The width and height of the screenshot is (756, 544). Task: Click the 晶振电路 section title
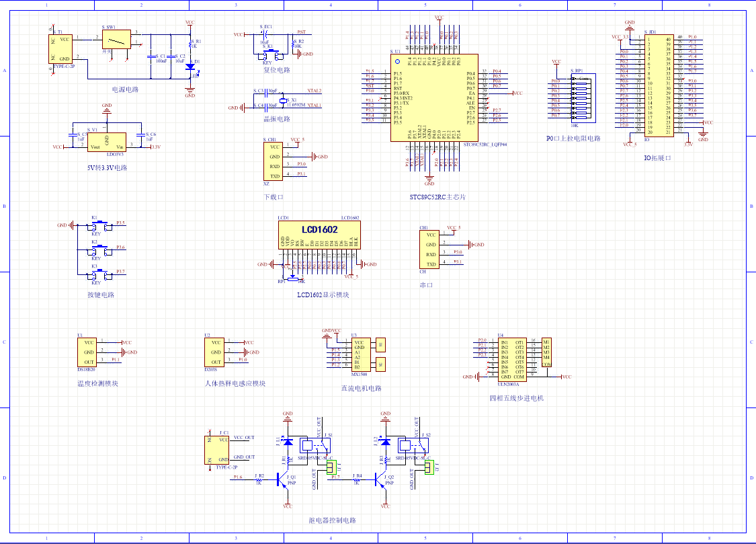point(277,118)
